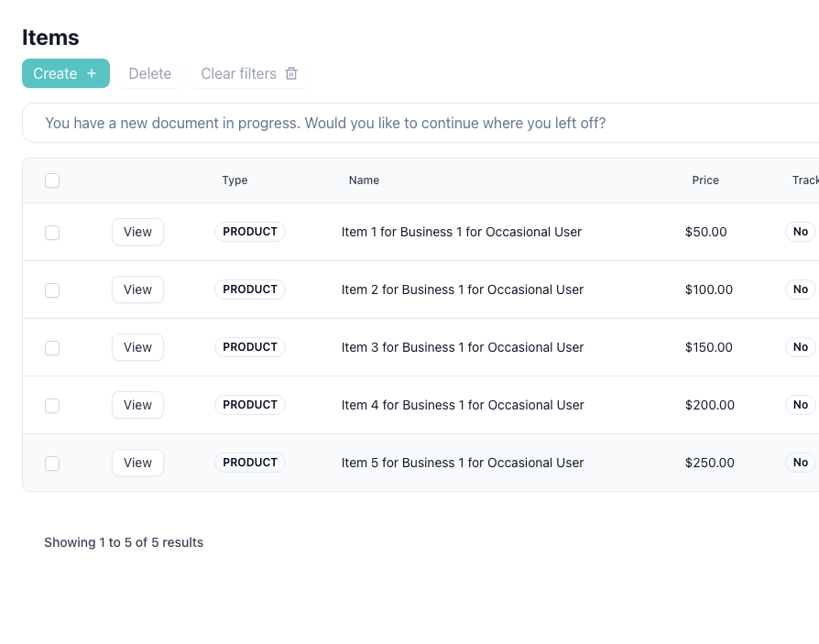Mark the checkbox for Item 4 row
This screenshot has height=644, width=819.
52,406
